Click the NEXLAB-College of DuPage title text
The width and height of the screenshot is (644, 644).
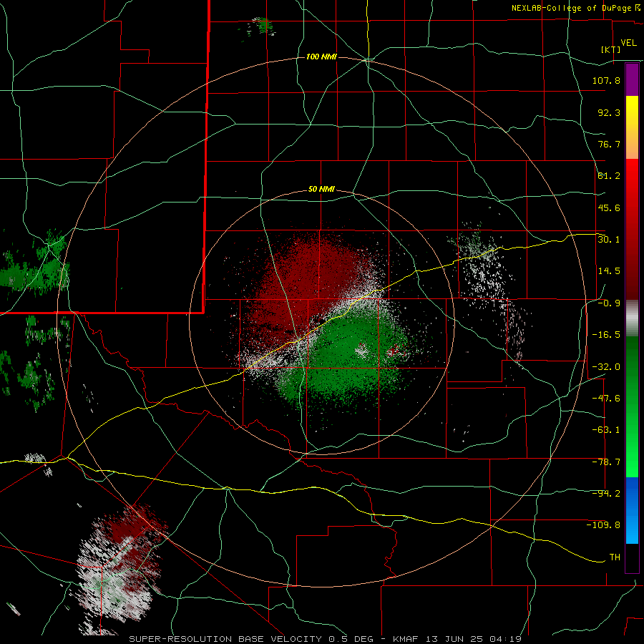(571, 8)
